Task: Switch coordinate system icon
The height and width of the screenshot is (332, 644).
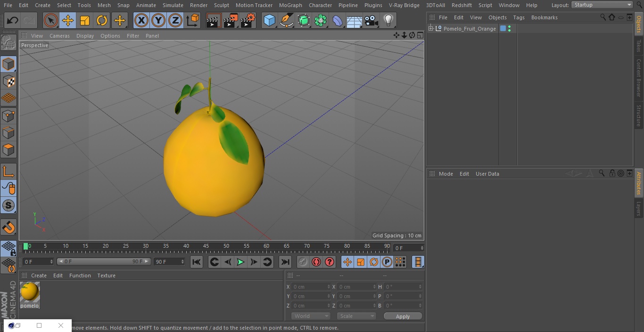Action: coord(193,21)
